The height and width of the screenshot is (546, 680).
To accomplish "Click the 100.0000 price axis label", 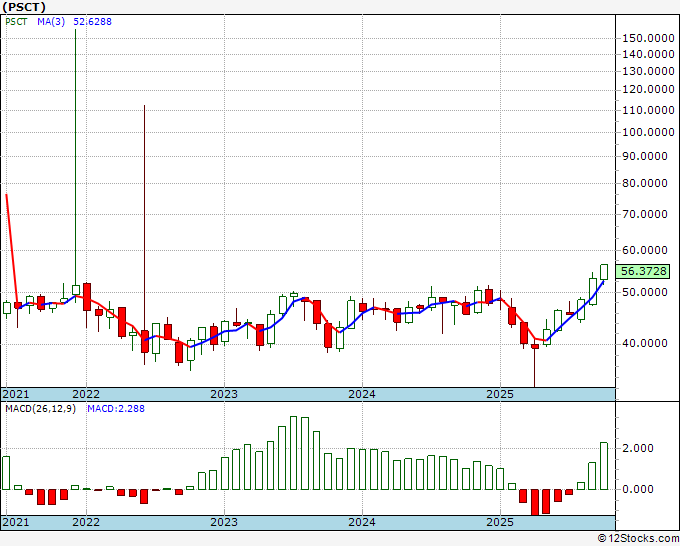I will tap(648, 132).
